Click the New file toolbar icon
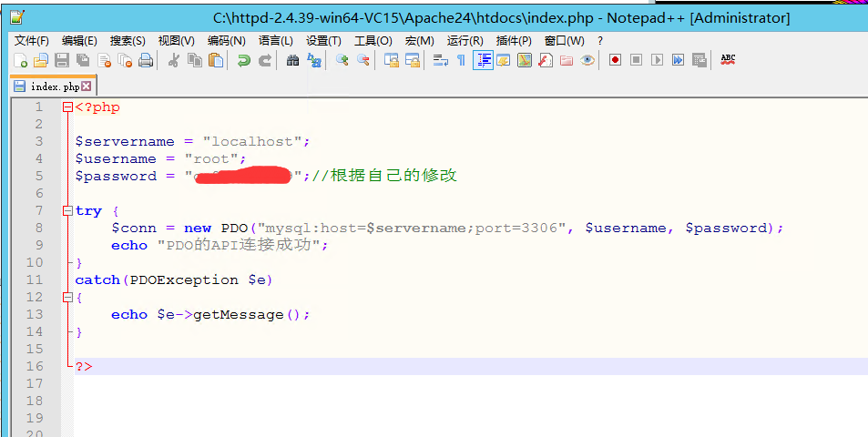Screen dimensions: 868x437 [20, 60]
